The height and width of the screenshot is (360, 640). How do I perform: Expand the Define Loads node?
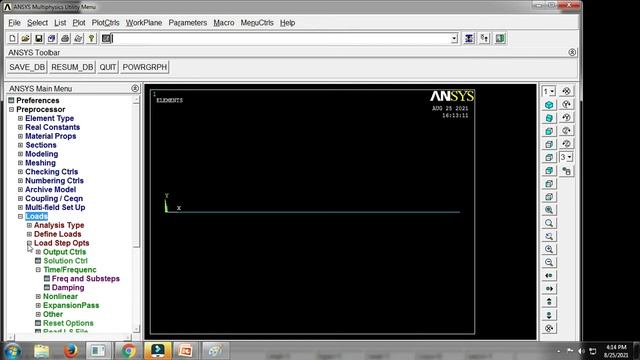(29, 234)
